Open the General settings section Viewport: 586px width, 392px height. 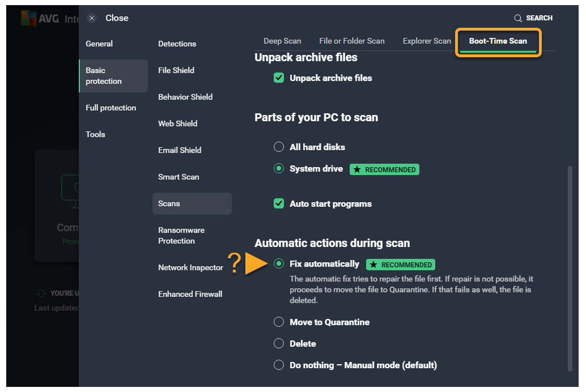99,44
